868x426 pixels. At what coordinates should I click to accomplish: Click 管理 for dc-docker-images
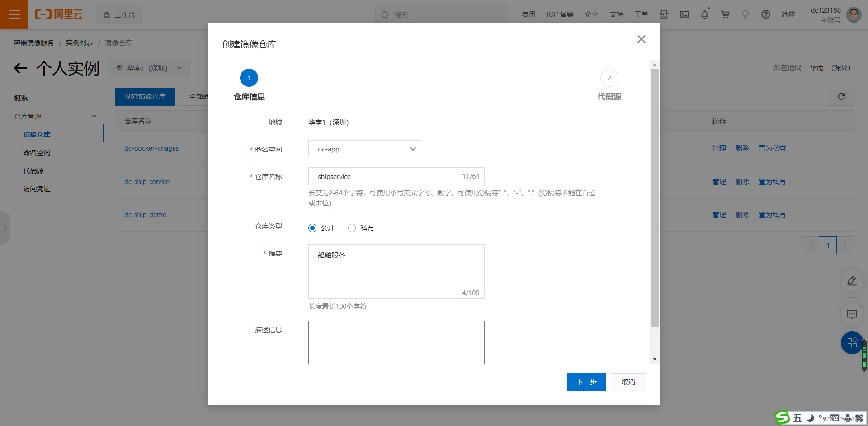pyautogui.click(x=719, y=148)
